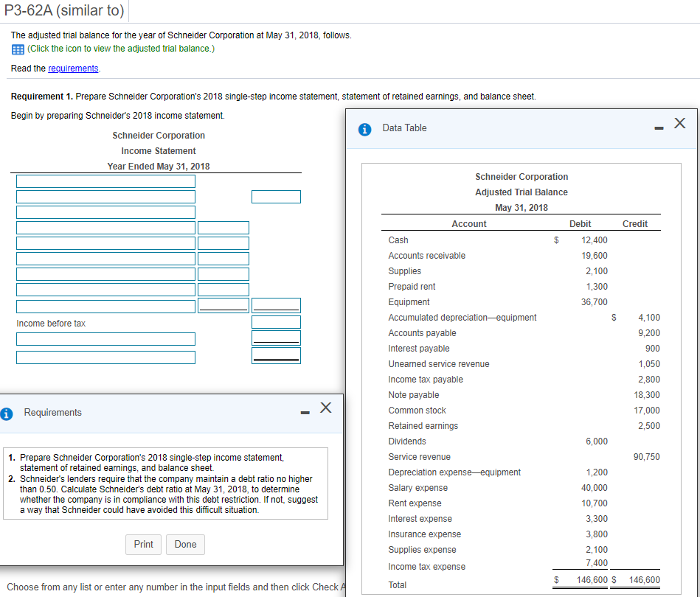Image resolution: width=700 pixels, height=597 pixels.
Task: Select the Note payable credit 18,300
Action: point(647,395)
